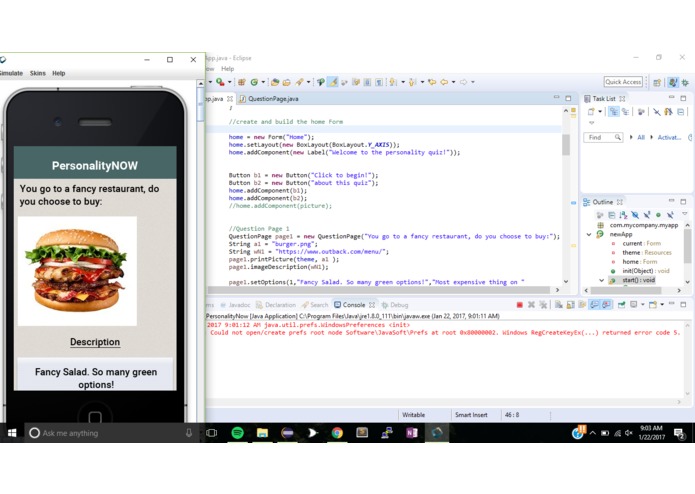
Task: Click the Open Perspective icon
Action: 657,82
